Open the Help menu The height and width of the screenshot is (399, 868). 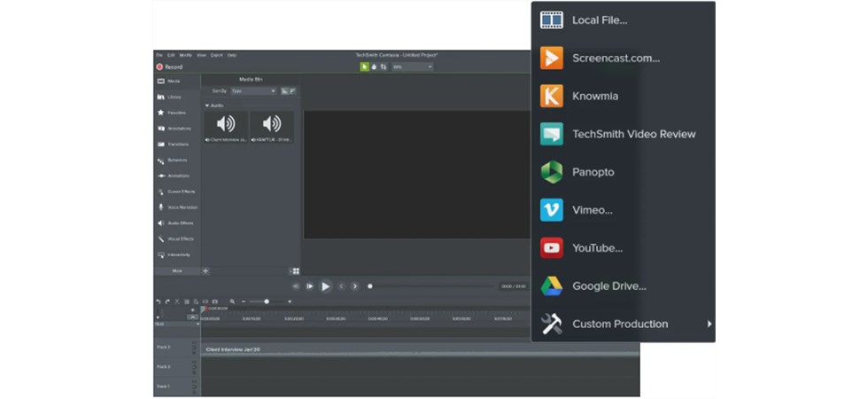232,55
